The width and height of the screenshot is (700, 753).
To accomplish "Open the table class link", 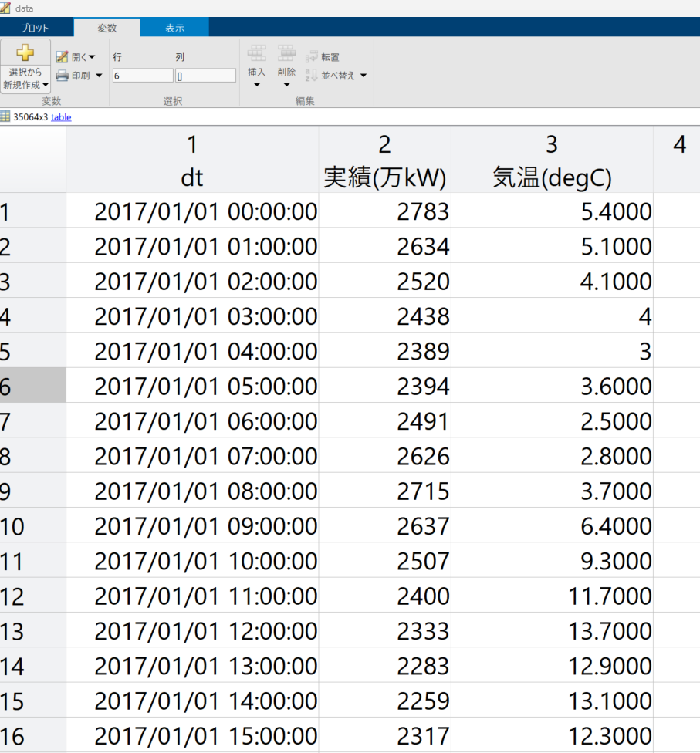I will pyautogui.click(x=61, y=117).
